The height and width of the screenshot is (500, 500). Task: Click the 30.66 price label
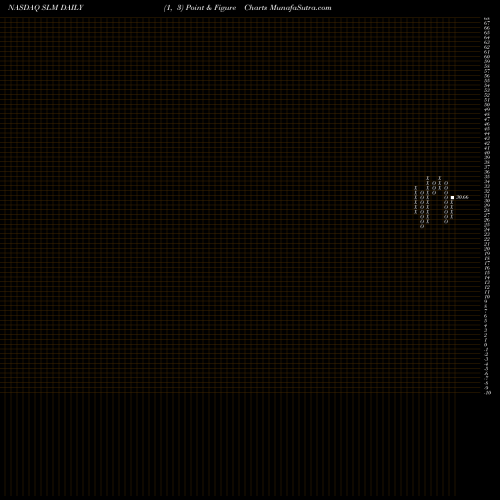coord(462,197)
